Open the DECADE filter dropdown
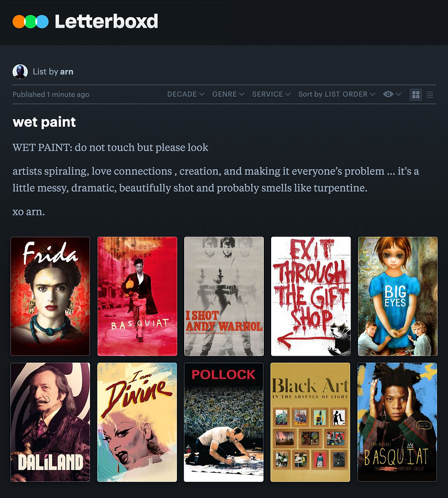This screenshot has height=498, width=448. (x=186, y=94)
